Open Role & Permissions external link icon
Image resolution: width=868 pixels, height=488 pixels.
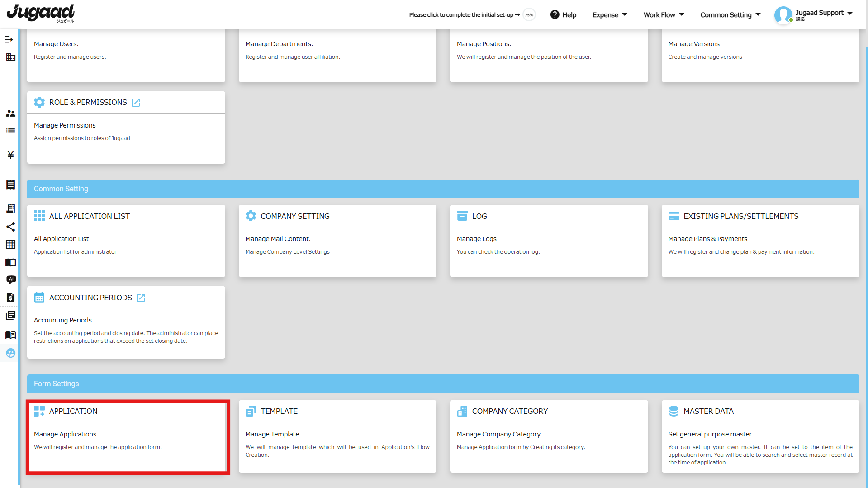pos(136,103)
